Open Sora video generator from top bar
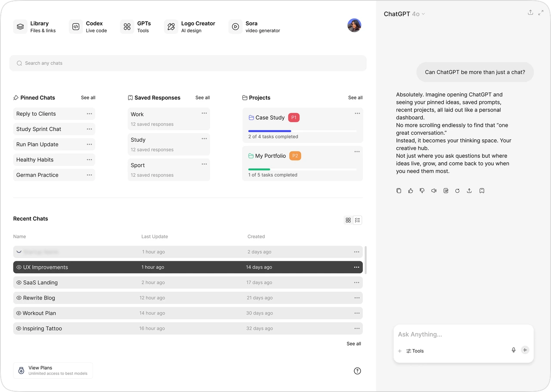 (x=254, y=27)
